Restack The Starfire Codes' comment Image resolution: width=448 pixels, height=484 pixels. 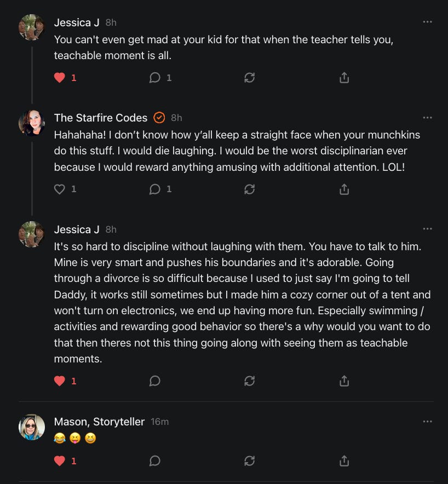249,189
